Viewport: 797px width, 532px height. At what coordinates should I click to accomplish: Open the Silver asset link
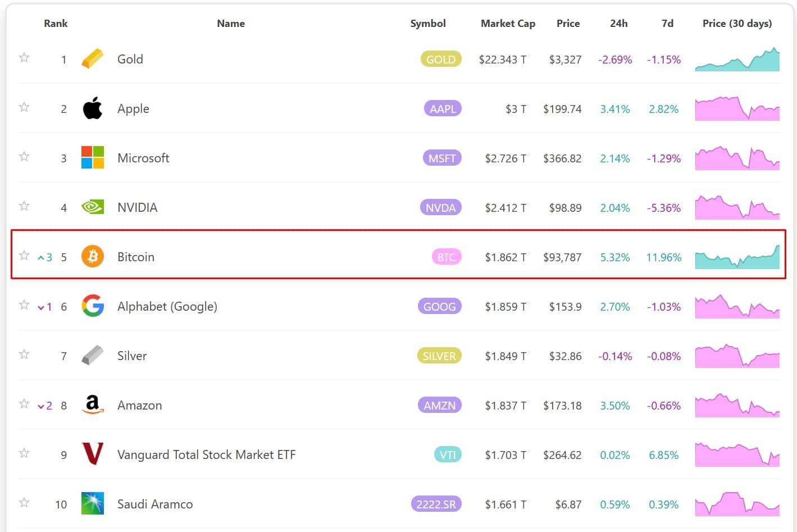(x=132, y=356)
